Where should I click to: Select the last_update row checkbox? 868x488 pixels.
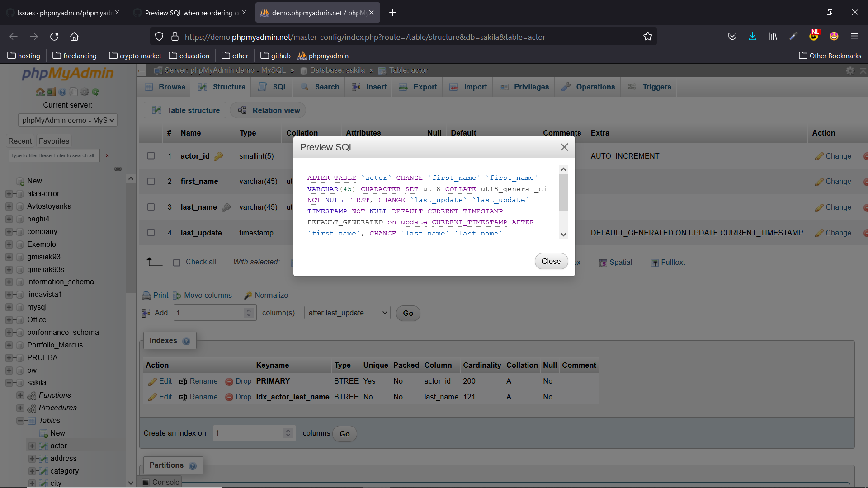151,233
